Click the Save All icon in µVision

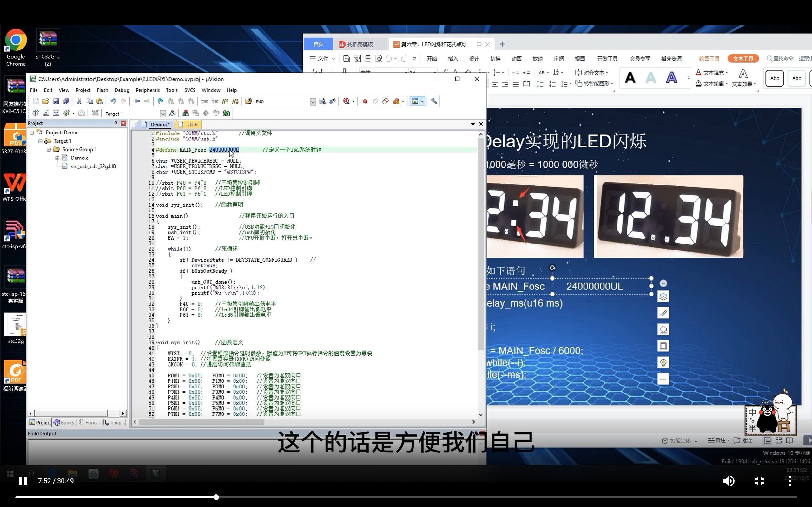66,101
